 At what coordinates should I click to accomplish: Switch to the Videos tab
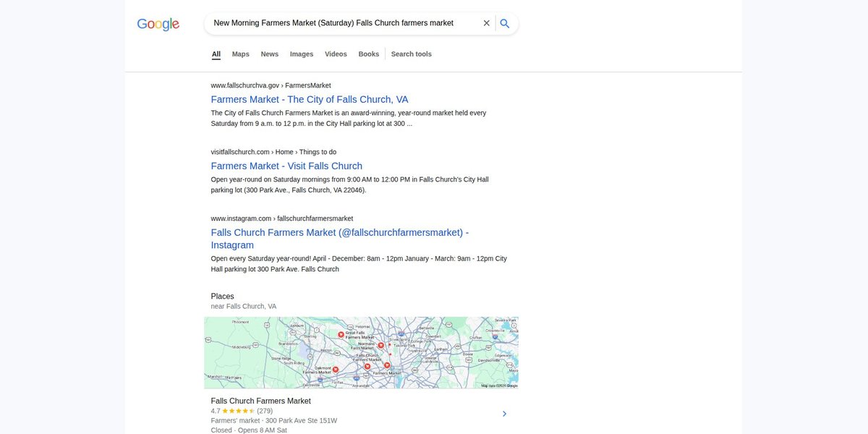[336, 54]
